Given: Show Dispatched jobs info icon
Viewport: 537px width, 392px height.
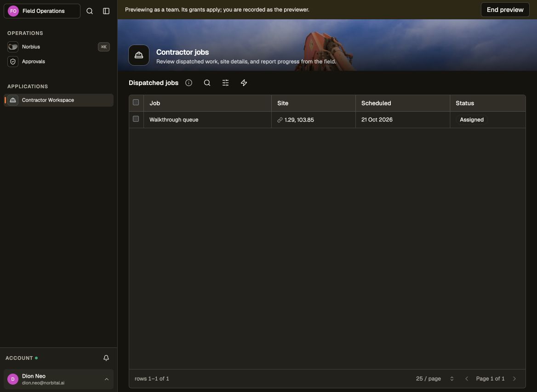Looking at the screenshot, I should (x=189, y=83).
